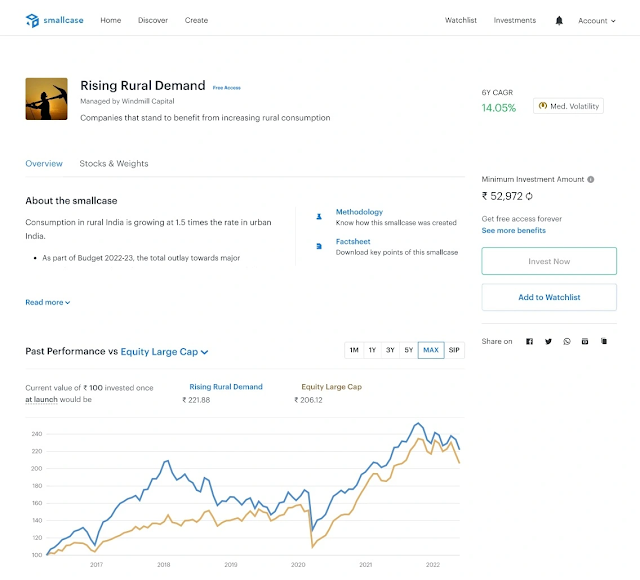
Task: Go to the Home menu item
Action: (111, 20)
